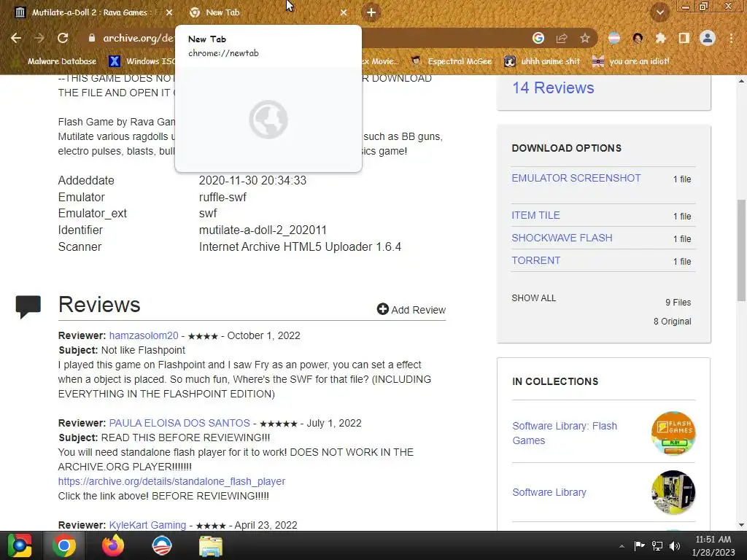Click the striped flag extension icon

click(614, 38)
